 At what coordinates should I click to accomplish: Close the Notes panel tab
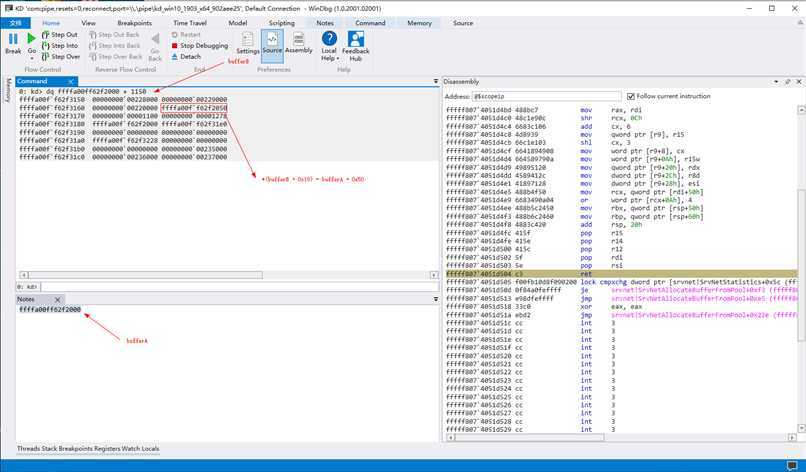(58, 299)
